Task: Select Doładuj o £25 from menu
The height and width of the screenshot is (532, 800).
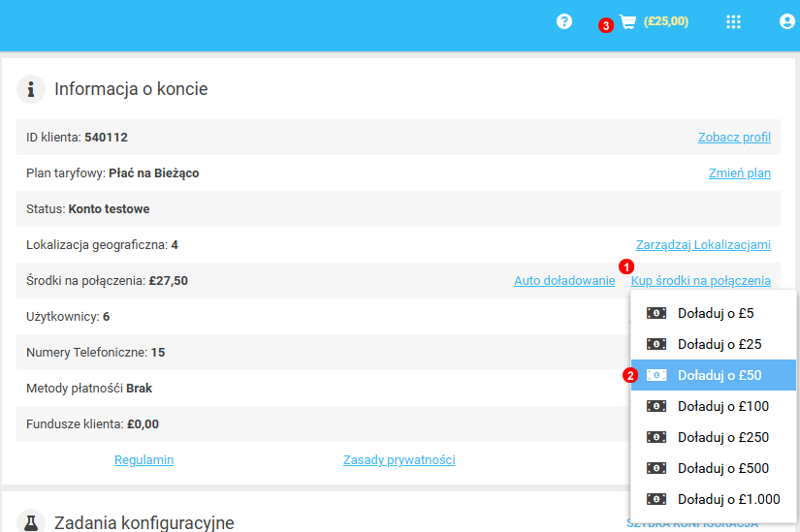Action: (x=719, y=344)
